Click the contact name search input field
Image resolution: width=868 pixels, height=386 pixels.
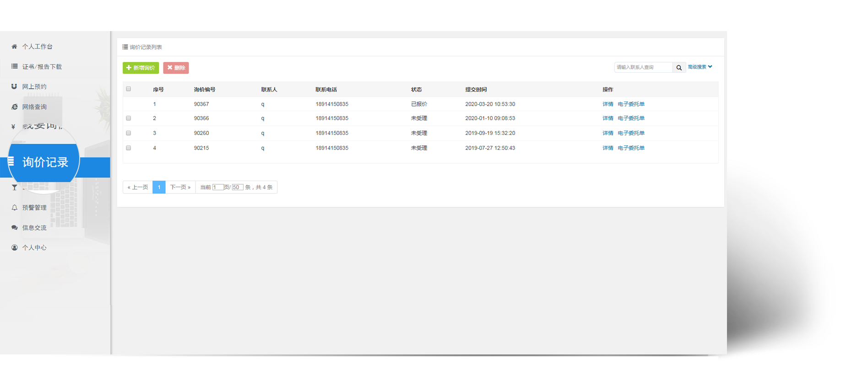pos(643,68)
